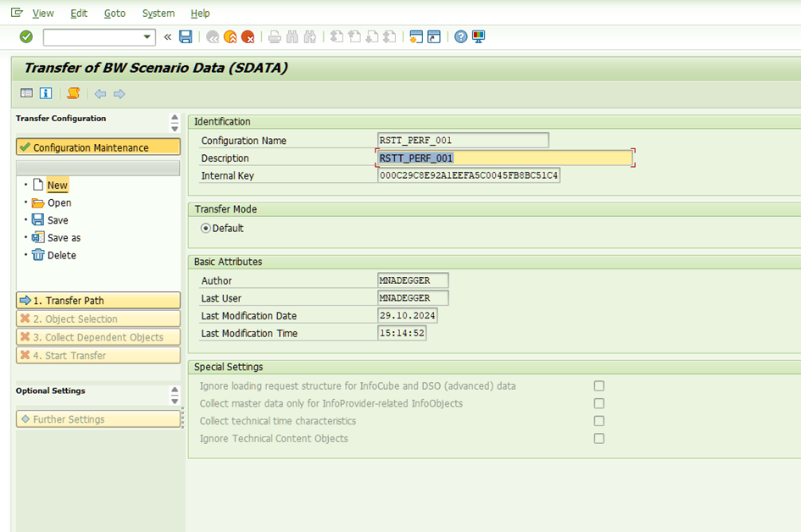801x532 pixels.
Task: Click the Customize Local Layout monitor icon
Action: [x=479, y=36]
